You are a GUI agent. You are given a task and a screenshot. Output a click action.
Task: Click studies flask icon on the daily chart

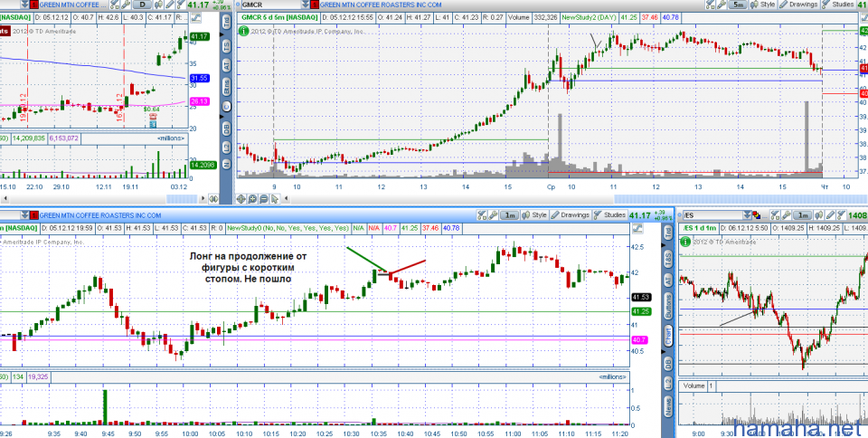[x=181, y=5]
